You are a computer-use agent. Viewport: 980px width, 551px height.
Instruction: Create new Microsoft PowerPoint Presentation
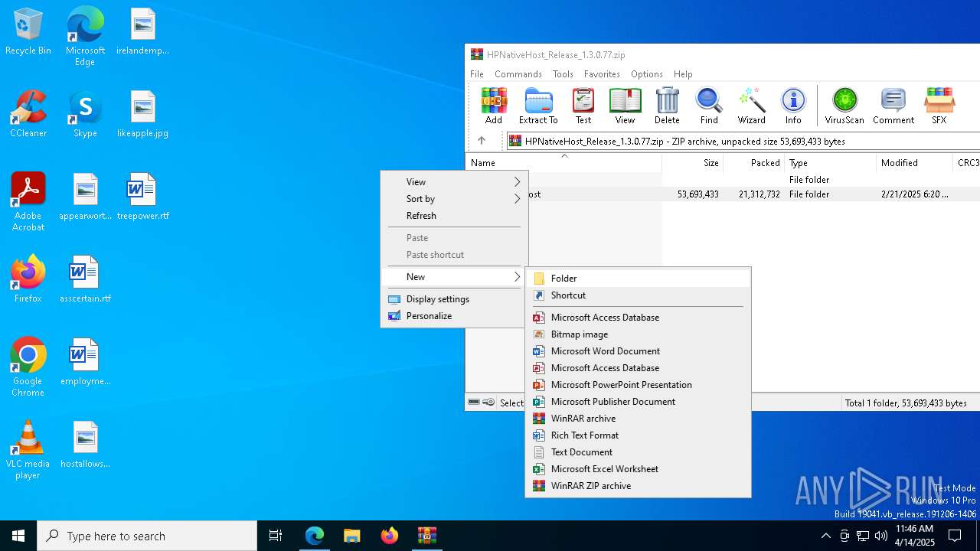(638, 384)
